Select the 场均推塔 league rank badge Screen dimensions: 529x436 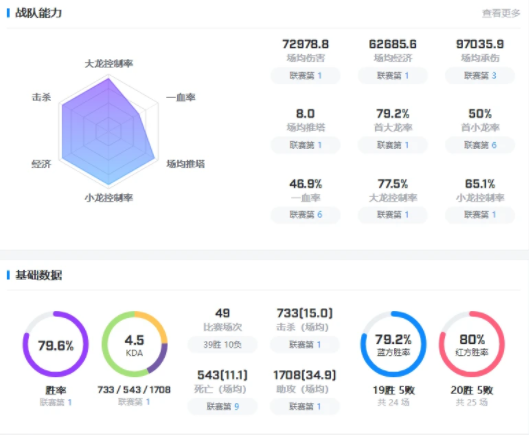coord(306,145)
